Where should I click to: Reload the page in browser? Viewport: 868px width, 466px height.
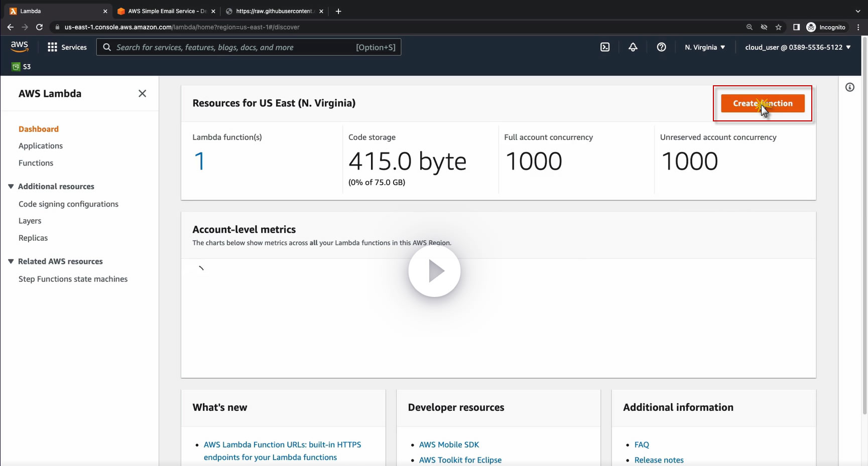(39, 27)
